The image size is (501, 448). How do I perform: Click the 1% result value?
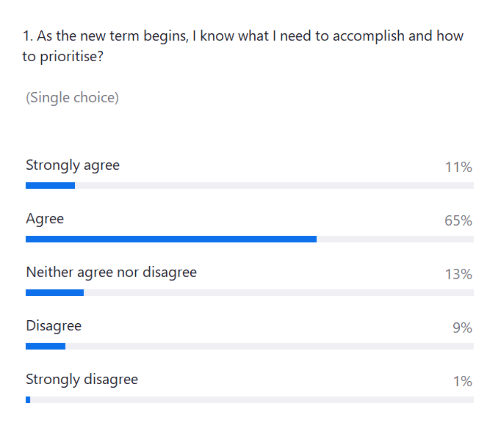[463, 381]
